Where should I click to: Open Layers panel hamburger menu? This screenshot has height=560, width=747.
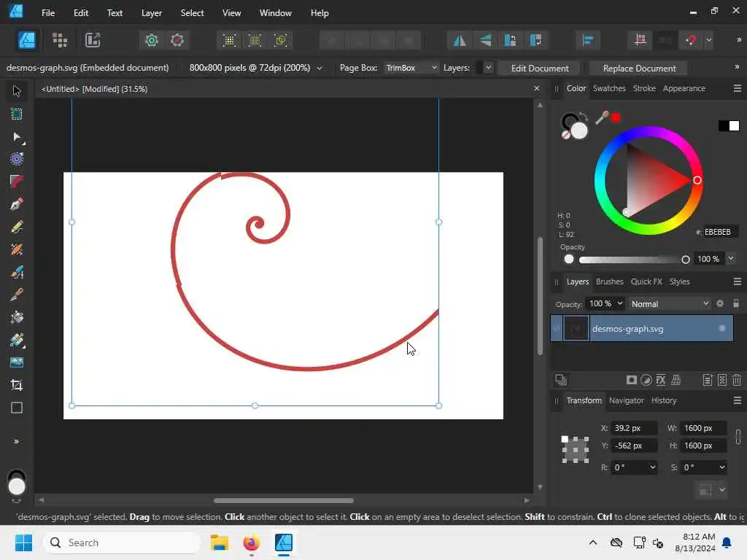click(x=737, y=281)
